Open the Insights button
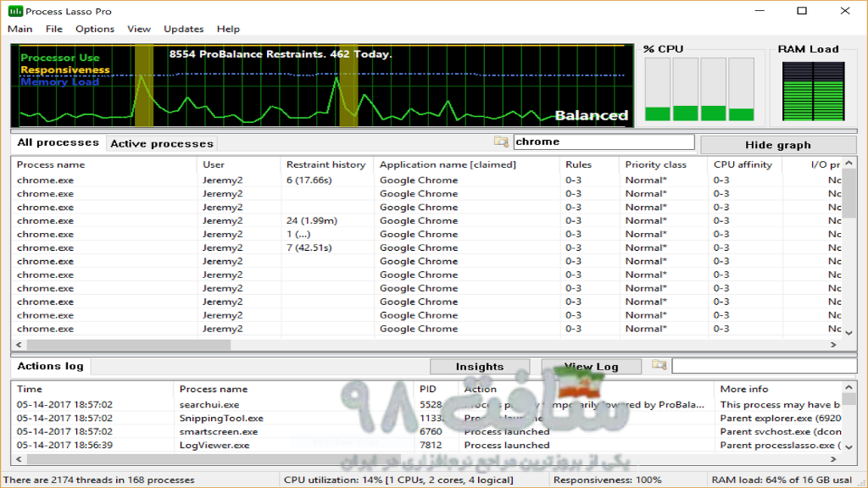The width and height of the screenshot is (868, 488). tap(480, 366)
